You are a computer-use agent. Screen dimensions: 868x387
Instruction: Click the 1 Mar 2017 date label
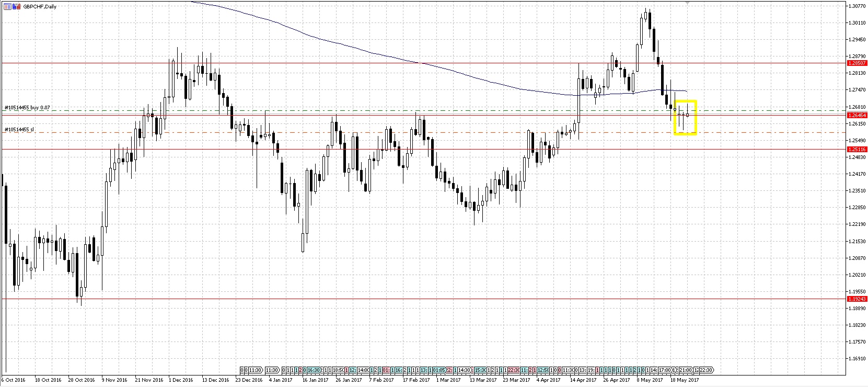tap(448, 380)
